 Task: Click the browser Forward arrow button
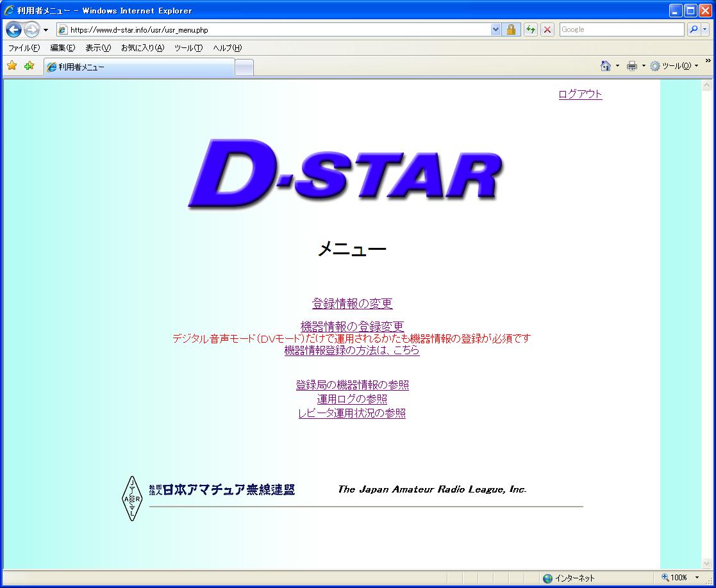(31, 30)
